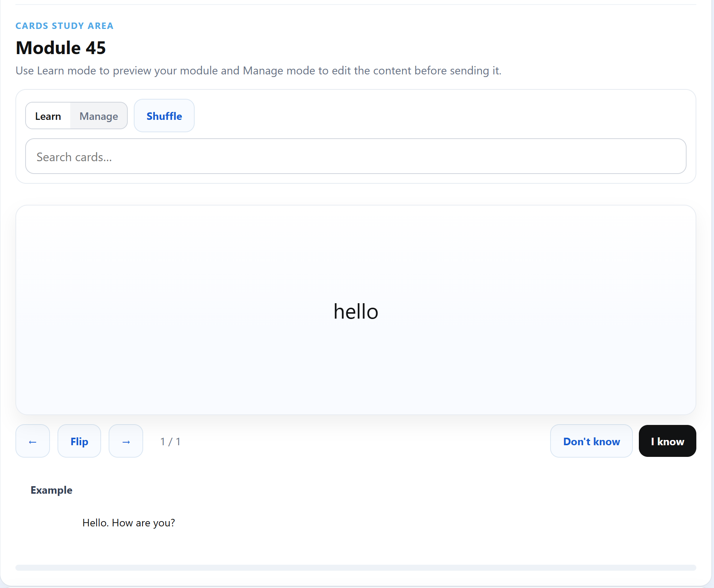Click the Example heading
This screenshot has height=588, width=714.
click(51, 490)
